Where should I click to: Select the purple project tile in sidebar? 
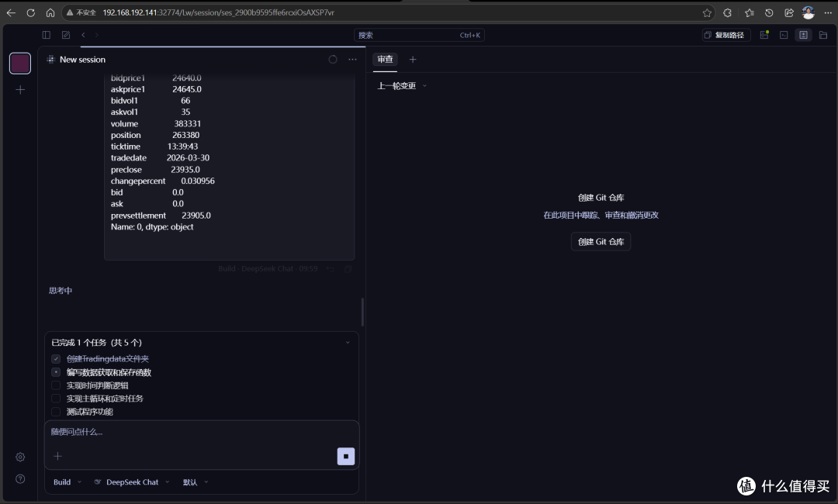pyautogui.click(x=20, y=63)
